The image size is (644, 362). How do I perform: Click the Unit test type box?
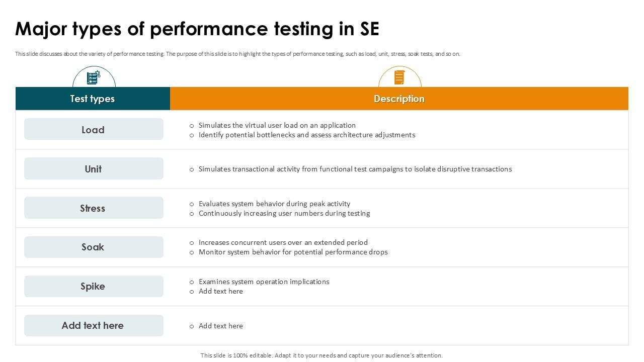pyautogui.click(x=94, y=169)
